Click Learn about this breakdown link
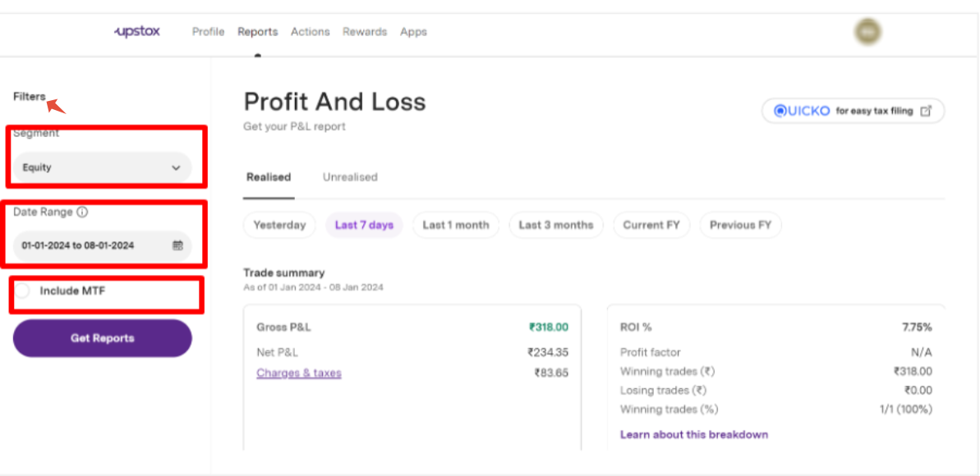The height and width of the screenshot is (476, 980). pos(694,435)
